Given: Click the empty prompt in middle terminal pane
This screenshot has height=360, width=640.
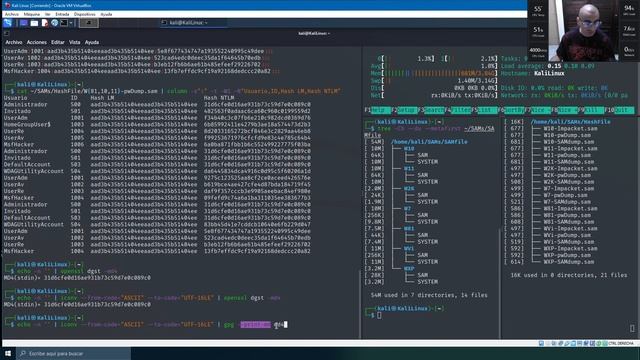Looking at the screenshot, I should (x=379, y=315).
